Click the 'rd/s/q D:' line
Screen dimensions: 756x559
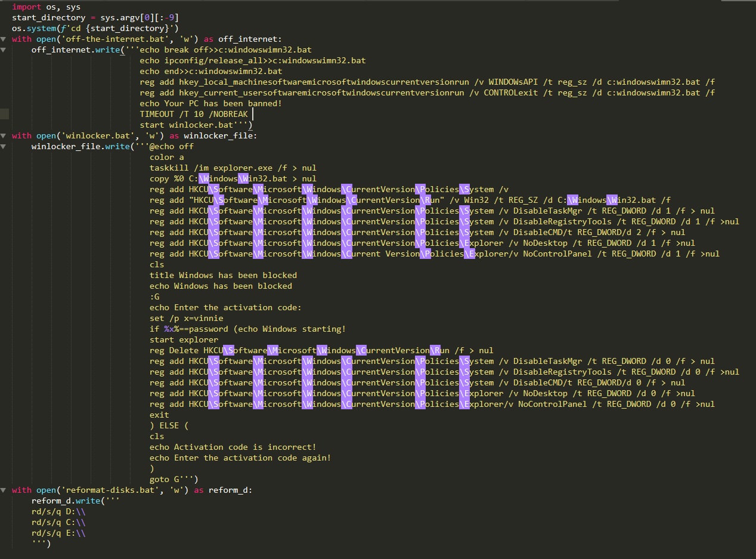point(58,511)
